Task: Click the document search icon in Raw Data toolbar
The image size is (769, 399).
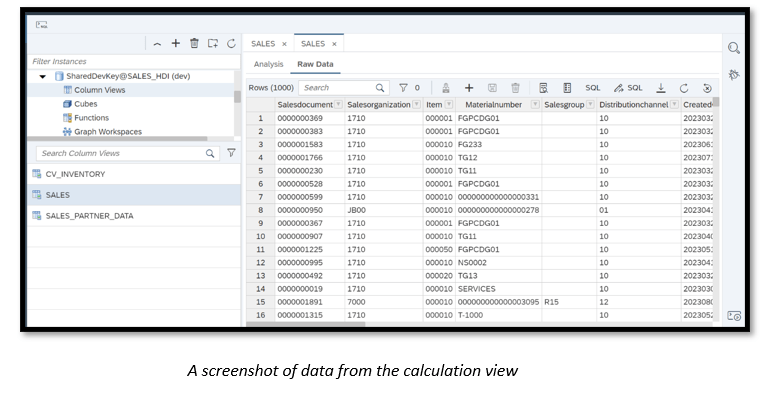Action: tap(543, 88)
